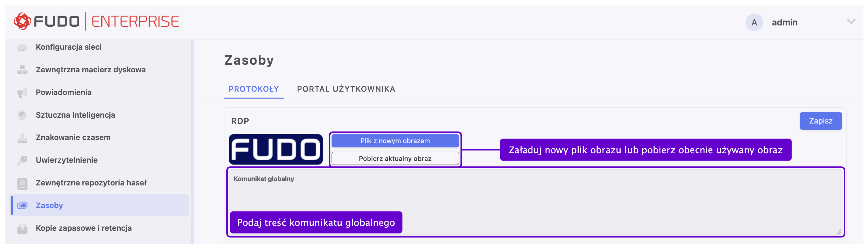The width and height of the screenshot is (868, 251).
Task: Select the Sztuczna Inteligencja icon
Action: [x=22, y=115]
